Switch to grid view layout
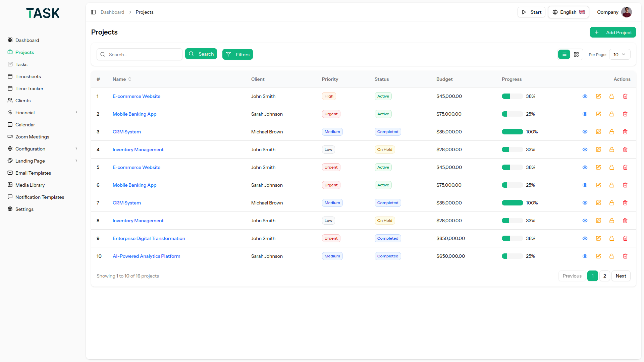 pyautogui.click(x=576, y=54)
